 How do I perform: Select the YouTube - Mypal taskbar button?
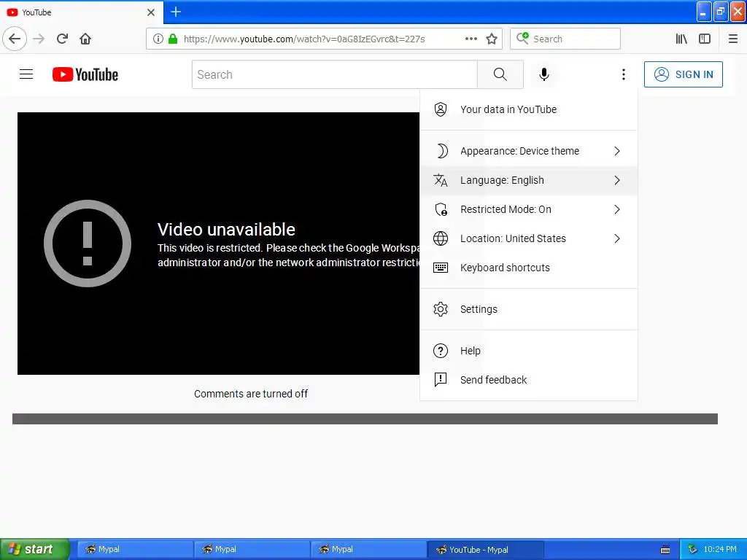point(485,549)
